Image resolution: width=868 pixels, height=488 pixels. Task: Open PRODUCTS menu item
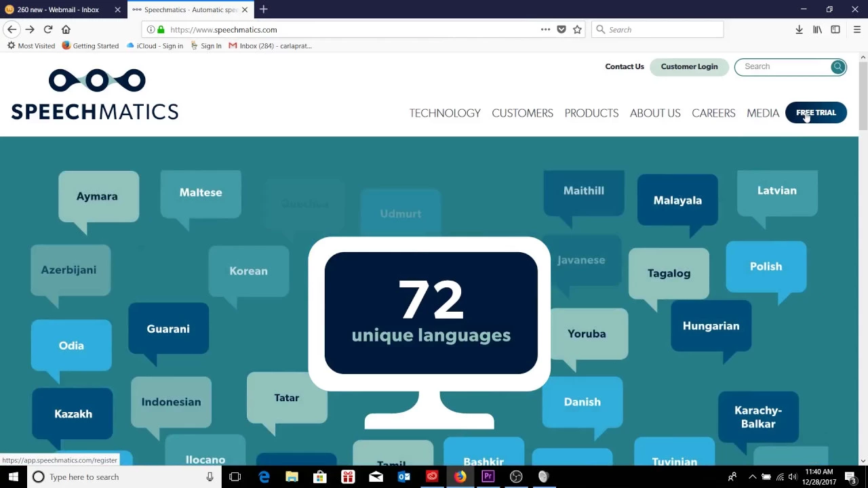591,113
